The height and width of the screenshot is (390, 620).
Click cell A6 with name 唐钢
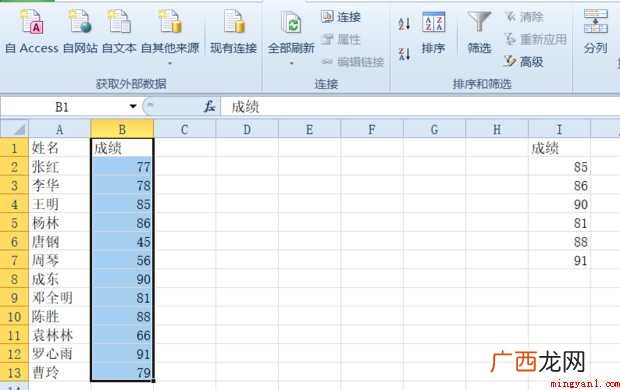[59, 242]
